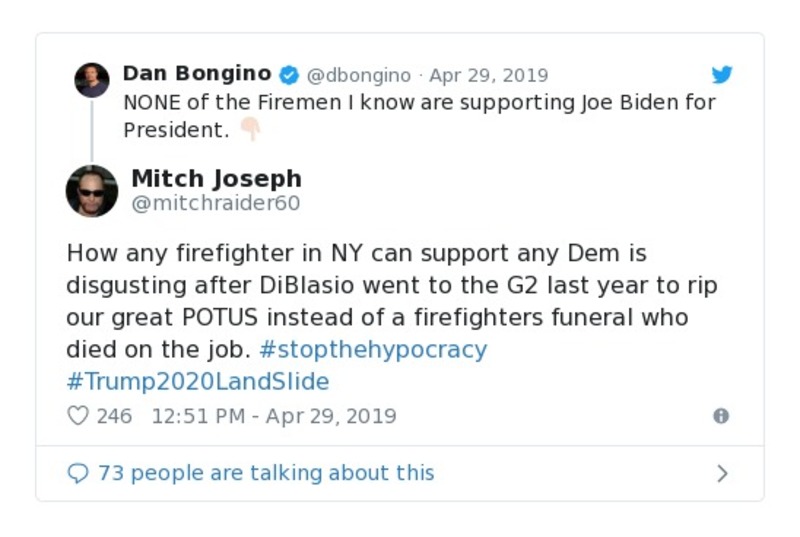Visit the @dbongino handle

pyautogui.click(x=358, y=76)
